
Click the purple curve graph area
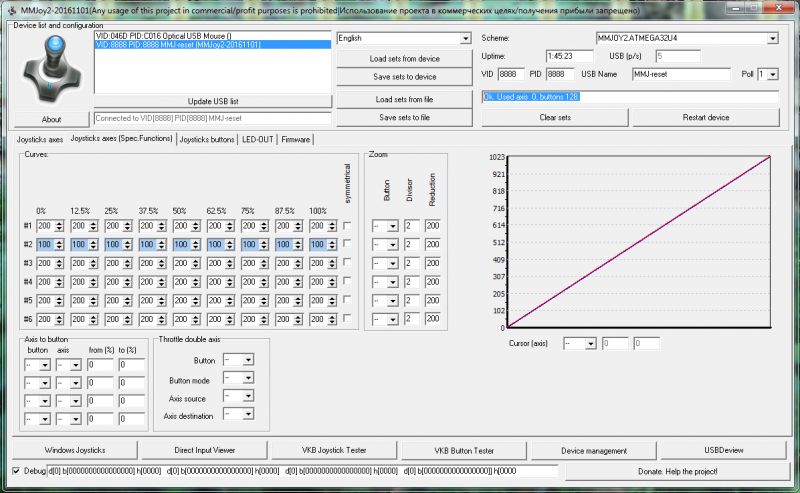[x=639, y=241]
